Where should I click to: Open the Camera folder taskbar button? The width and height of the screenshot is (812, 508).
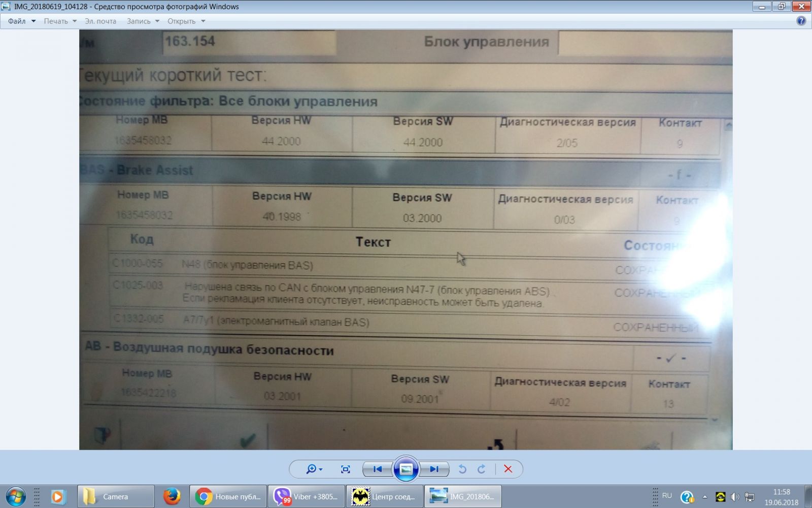click(x=116, y=496)
